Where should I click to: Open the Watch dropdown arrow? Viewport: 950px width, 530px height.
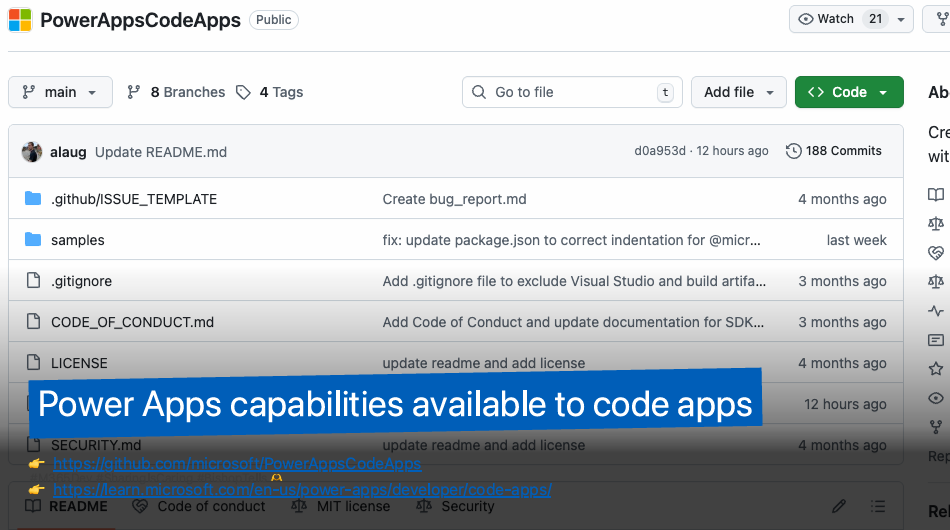coord(901,19)
